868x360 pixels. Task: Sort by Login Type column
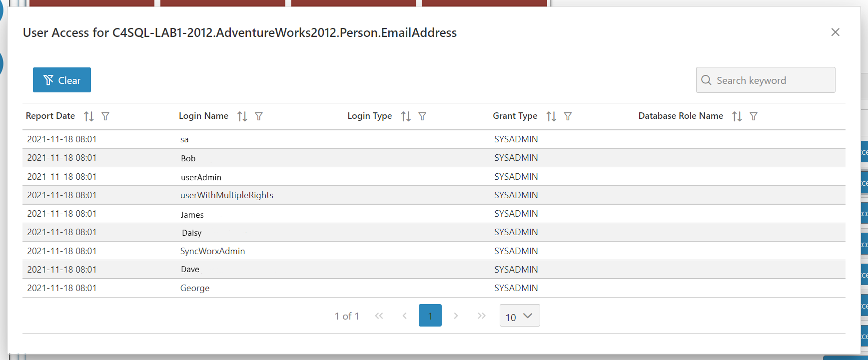point(406,116)
